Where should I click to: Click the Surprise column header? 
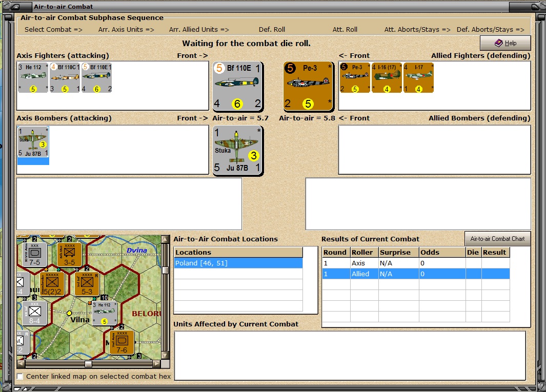point(399,253)
